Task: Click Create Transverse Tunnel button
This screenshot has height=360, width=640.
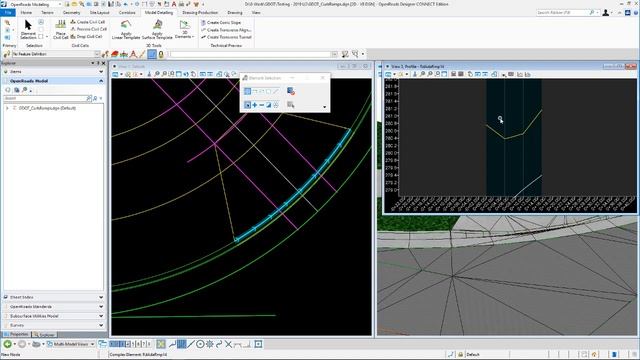Action: coord(226,37)
